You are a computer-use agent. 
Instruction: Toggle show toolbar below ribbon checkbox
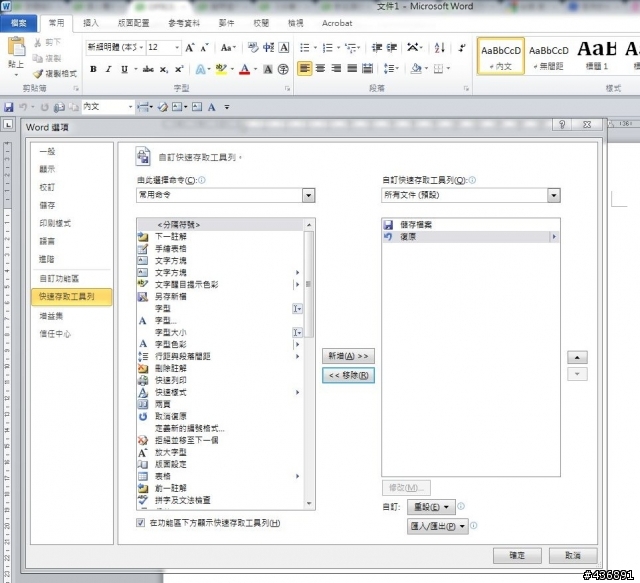click(140, 523)
